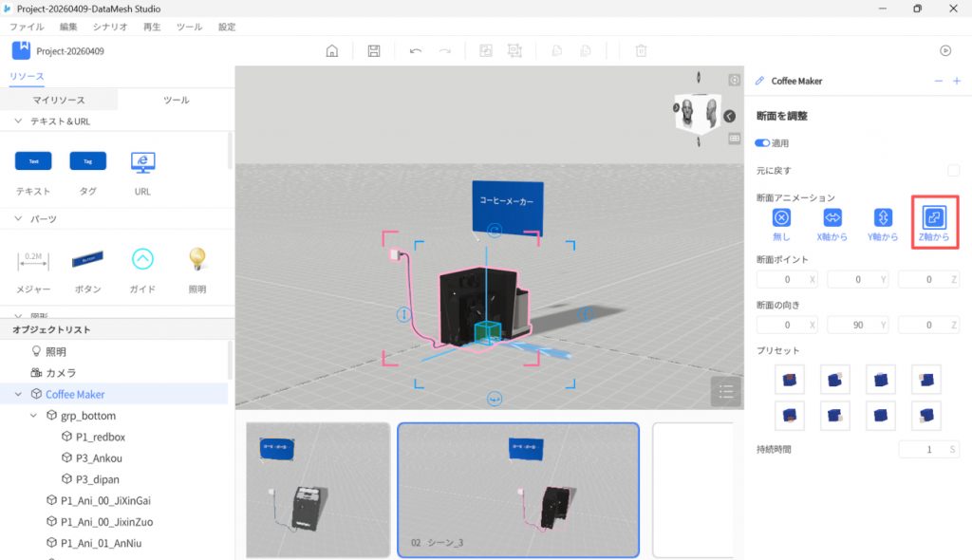The width and height of the screenshot is (972, 560).
Task: Pick the 照明 light bulb tool
Action: tap(196, 259)
